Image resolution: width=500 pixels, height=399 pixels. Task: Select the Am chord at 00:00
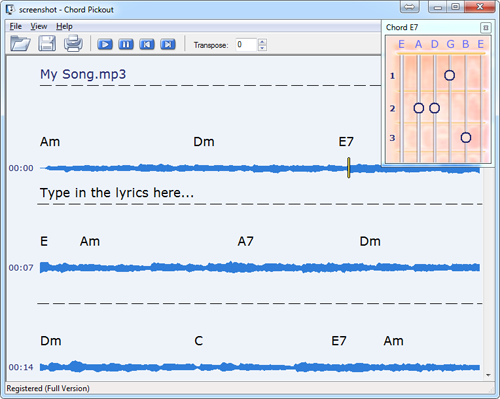(50, 142)
